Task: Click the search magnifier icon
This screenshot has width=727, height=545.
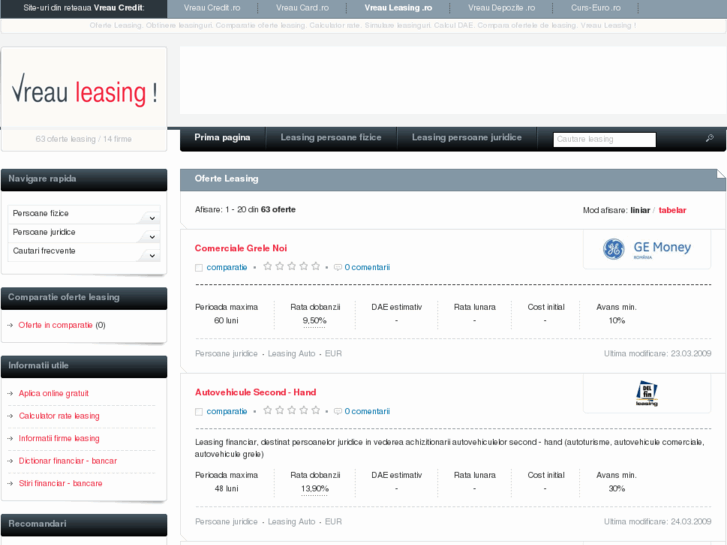Action: click(709, 138)
